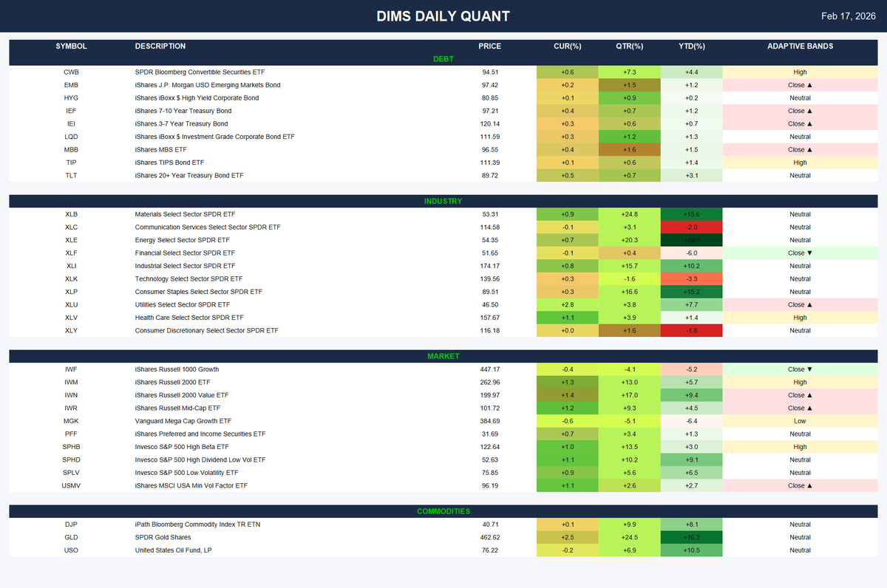Click the DESCRIPTION column header
The width and height of the screenshot is (887, 588).
click(160, 46)
